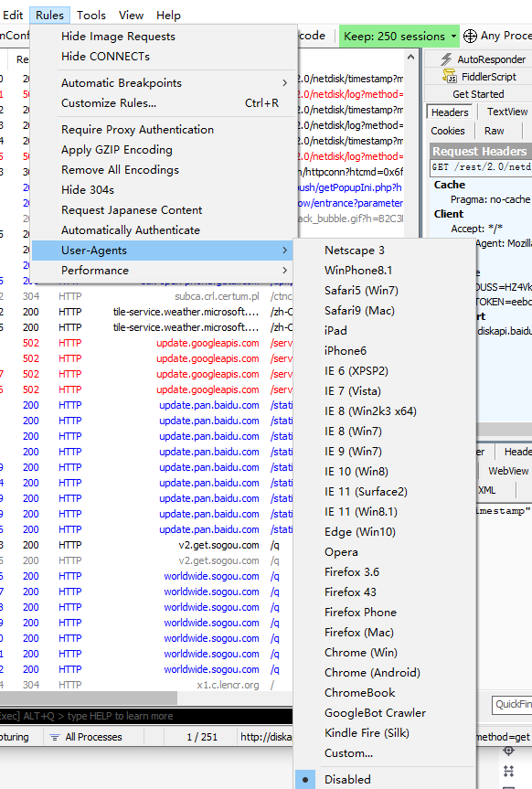Click the FiddlerScript JS icon
This screenshot has height=789, width=532.
pyautogui.click(x=450, y=77)
